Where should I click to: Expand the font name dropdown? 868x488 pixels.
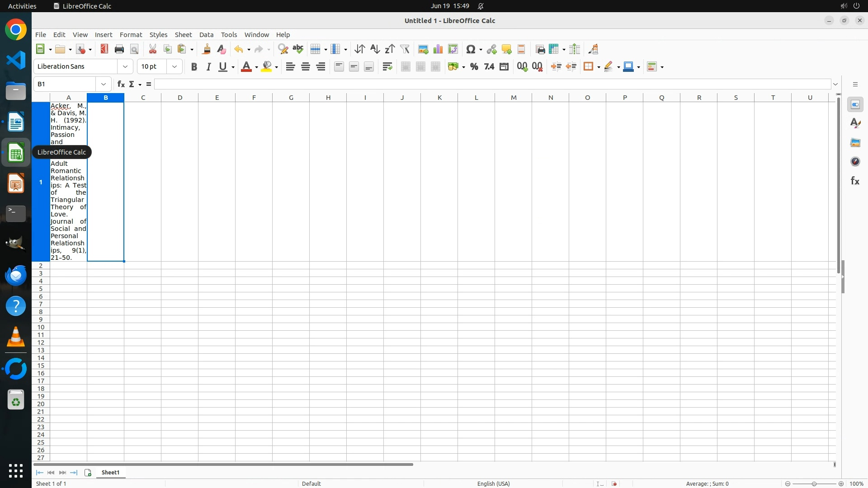click(125, 67)
